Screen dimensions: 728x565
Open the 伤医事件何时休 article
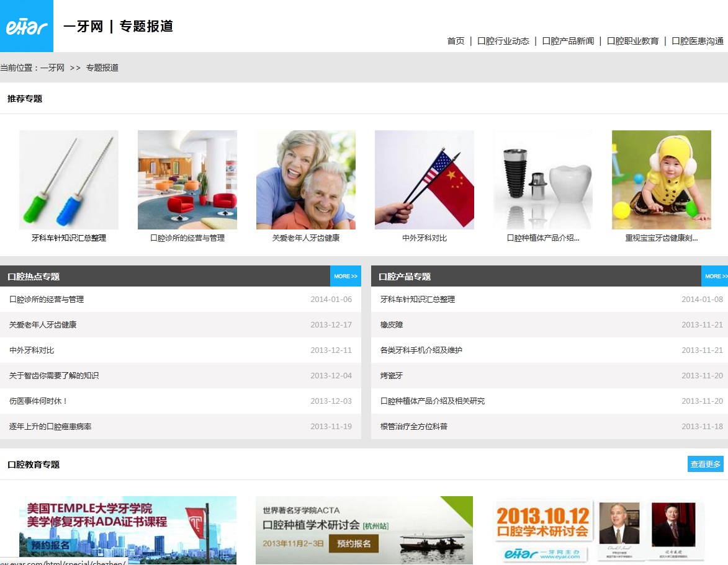coord(38,401)
